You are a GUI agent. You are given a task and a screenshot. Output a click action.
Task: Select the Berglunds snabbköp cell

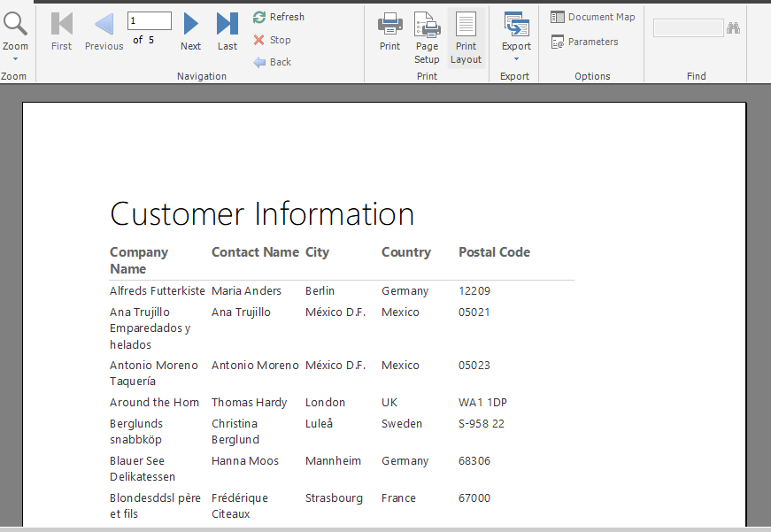pyautogui.click(x=136, y=431)
